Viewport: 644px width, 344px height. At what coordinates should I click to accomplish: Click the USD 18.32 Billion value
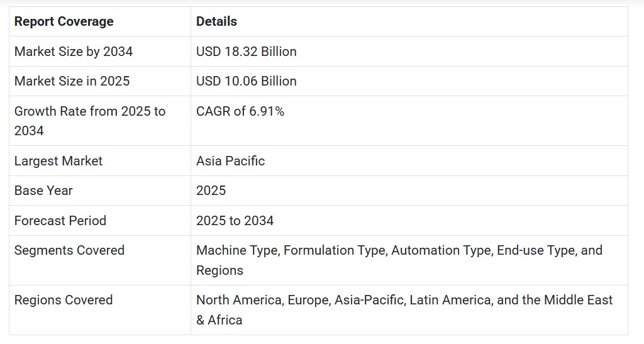click(x=246, y=52)
